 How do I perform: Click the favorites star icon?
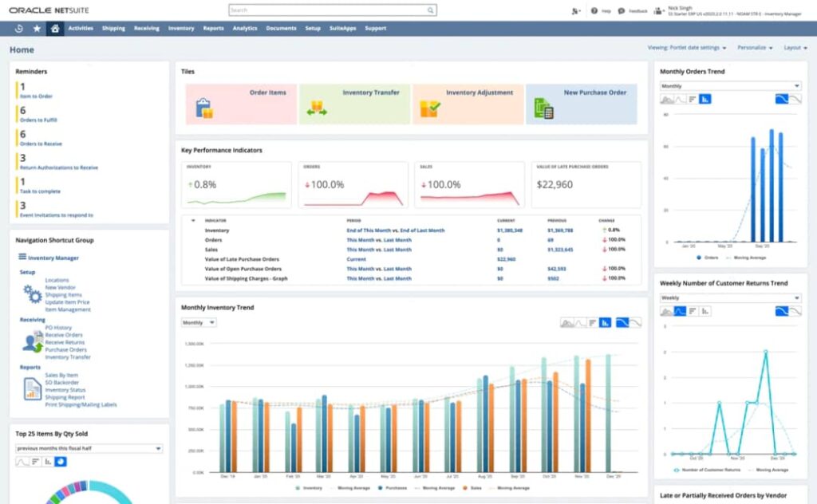point(36,28)
